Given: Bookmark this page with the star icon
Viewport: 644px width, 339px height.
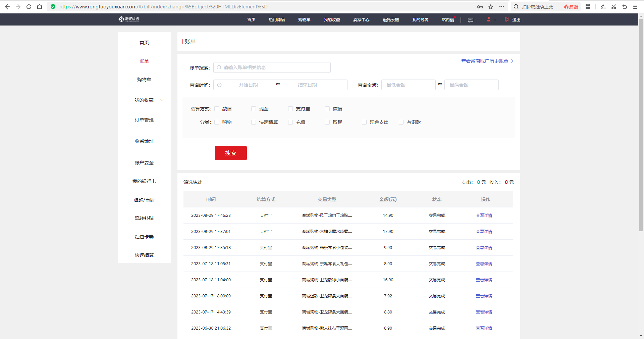Looking at the screenshot, I should pos(491,7).
